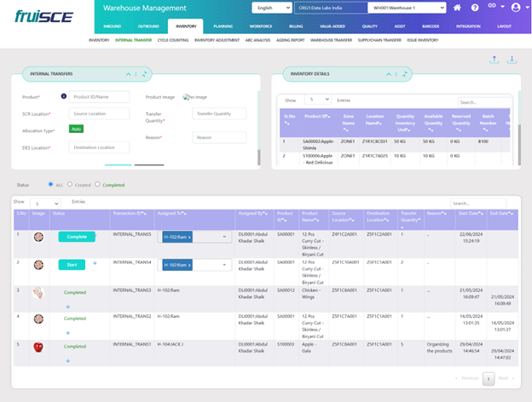Click the Home icon in header
This screenshot has width=532, height=402.
point(458,8)
